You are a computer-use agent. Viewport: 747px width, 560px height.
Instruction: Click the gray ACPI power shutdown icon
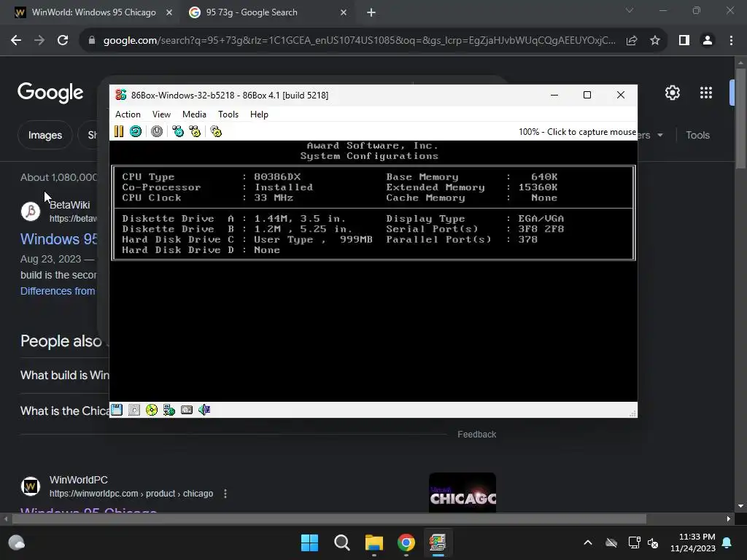(157, 131)
